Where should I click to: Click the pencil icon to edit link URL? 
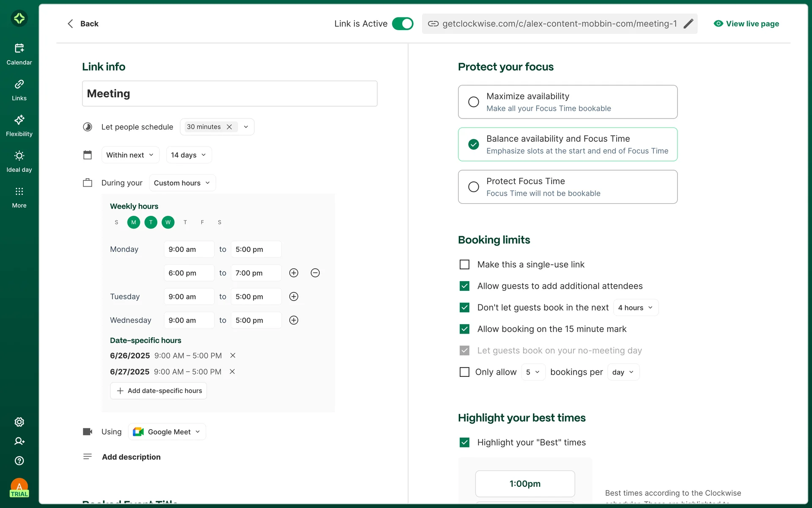tap(688, 24)
